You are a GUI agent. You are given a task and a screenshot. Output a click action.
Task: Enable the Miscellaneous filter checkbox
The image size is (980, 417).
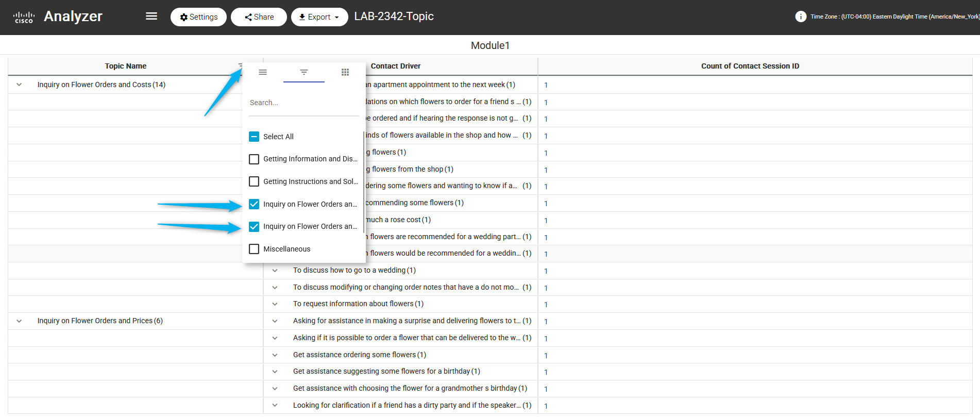pyautogui.click(x=254, y=249)
